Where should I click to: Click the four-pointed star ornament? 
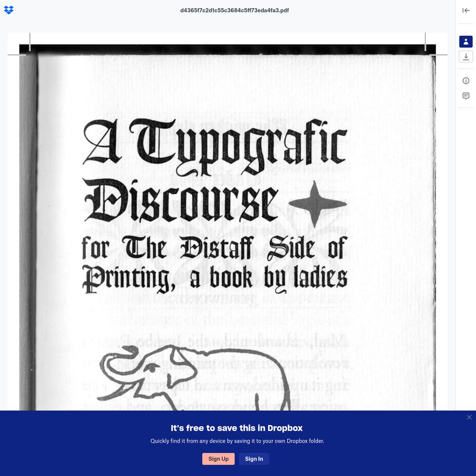(317, 204)
